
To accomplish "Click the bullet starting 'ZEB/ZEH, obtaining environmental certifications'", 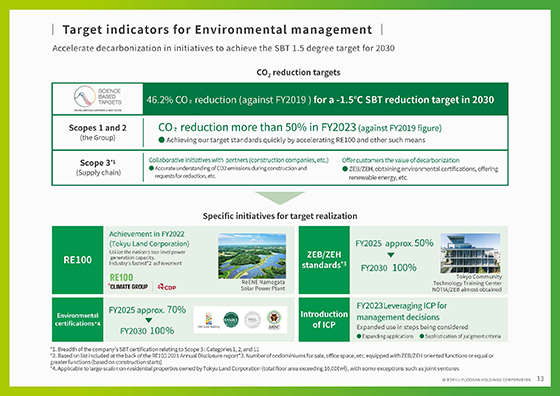I will coord(420,173).
